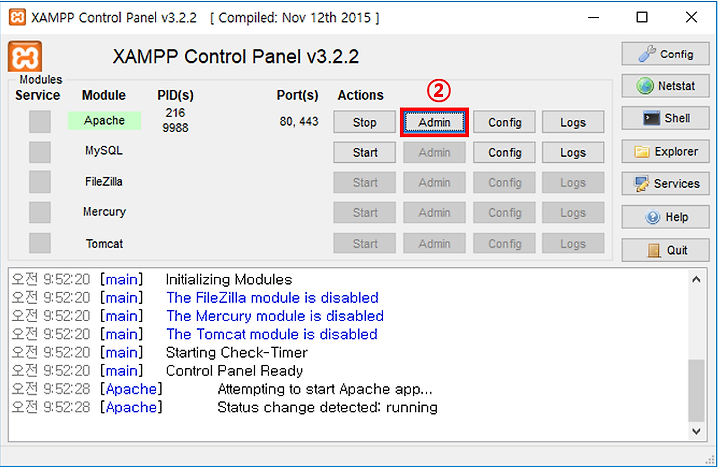Image resolution: width=720 pixels, height=467 pixels.
Task: Open Help via the question mark button
Action: (x=665, y=217)
